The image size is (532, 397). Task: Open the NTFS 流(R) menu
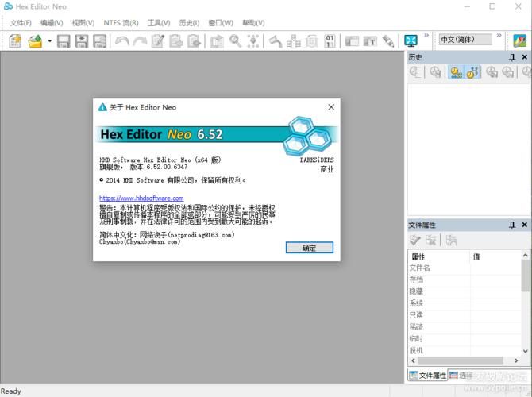(x=121, y=23)
